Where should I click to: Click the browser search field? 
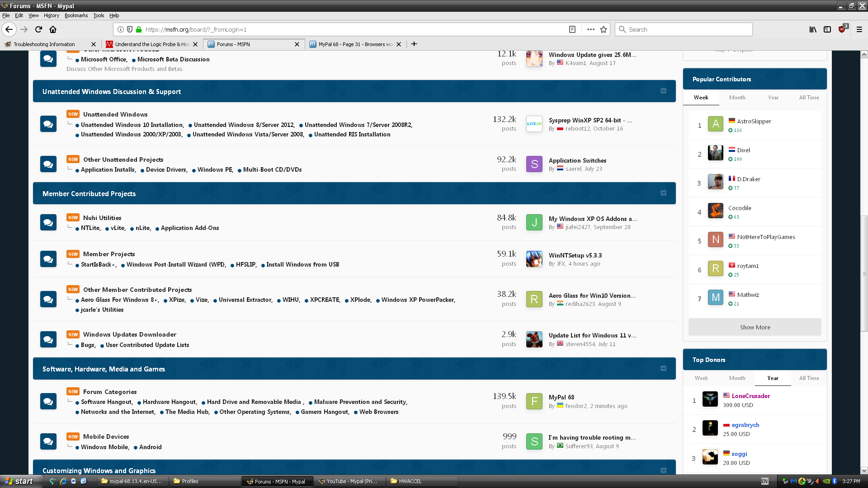point(684,29)
